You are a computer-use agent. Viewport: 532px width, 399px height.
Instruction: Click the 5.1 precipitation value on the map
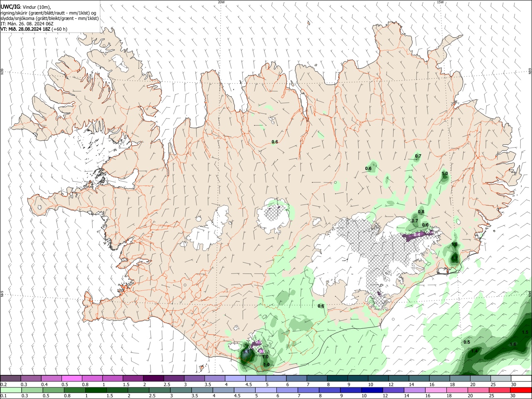(x=246, y=352)
